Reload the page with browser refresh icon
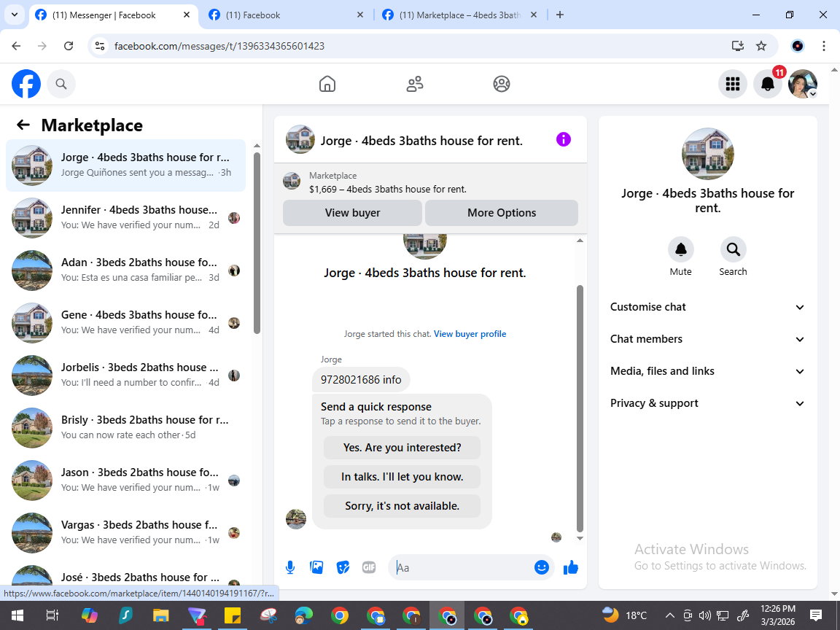 [69, 46]
